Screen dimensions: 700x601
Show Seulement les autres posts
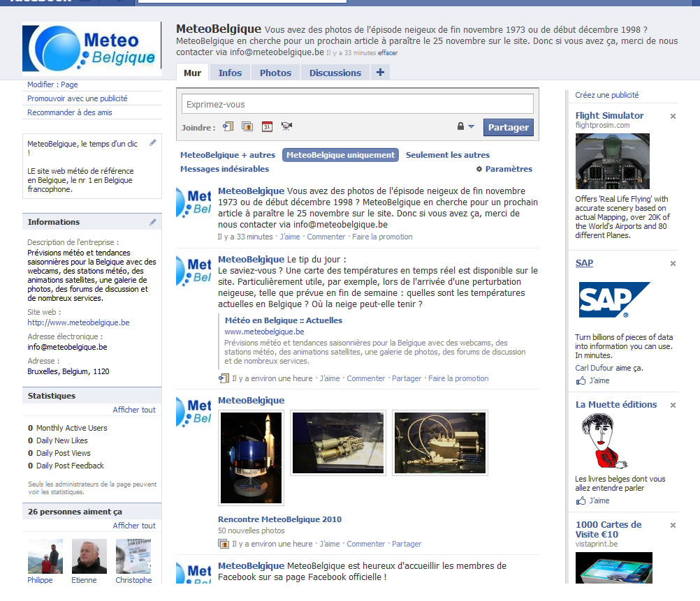[x=448, y=155]
